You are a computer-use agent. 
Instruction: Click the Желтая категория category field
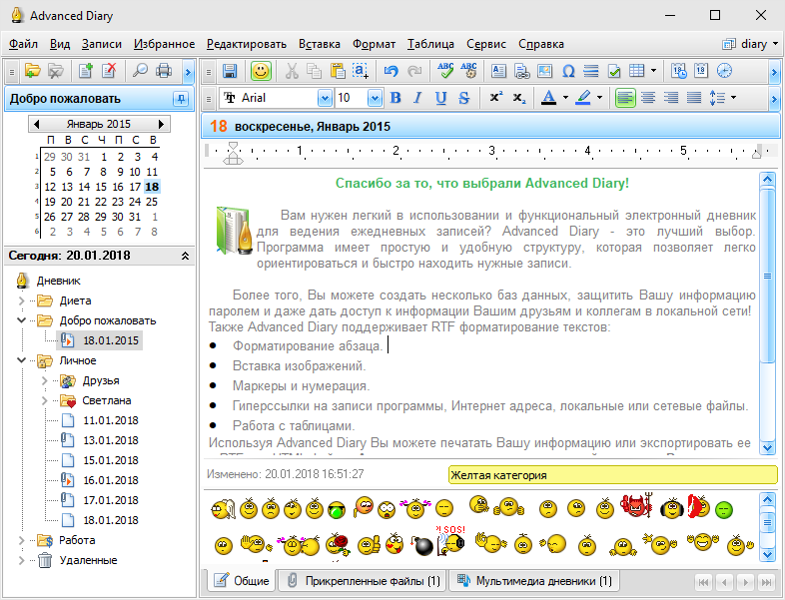tap(611, 475)
